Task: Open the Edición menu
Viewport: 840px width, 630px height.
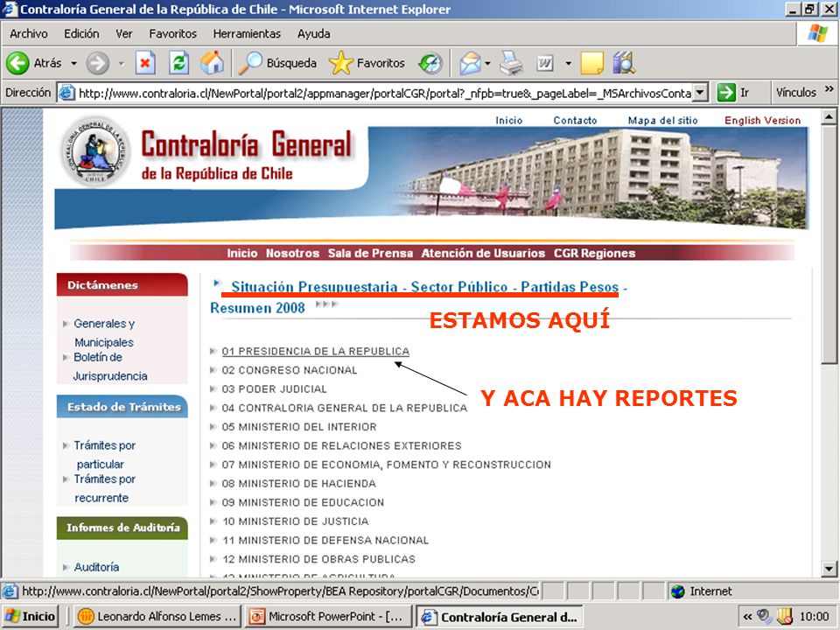Action: click(81, 34)
